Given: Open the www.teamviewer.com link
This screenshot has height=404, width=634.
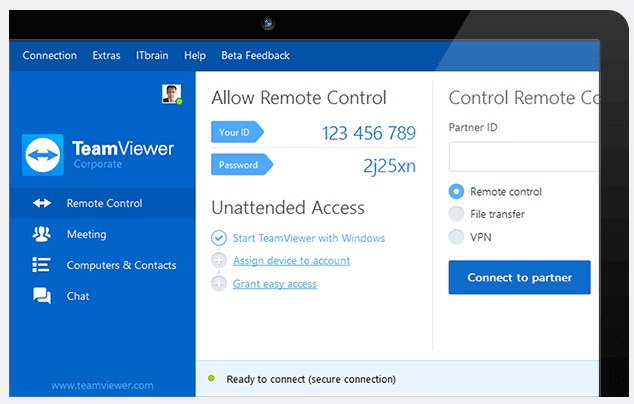Looking at the screenshot, I should pos(102,385).
